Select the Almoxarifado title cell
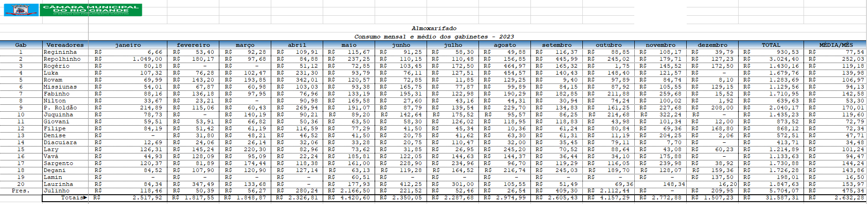Screen dimensions: 868x204 pos(434,29)
